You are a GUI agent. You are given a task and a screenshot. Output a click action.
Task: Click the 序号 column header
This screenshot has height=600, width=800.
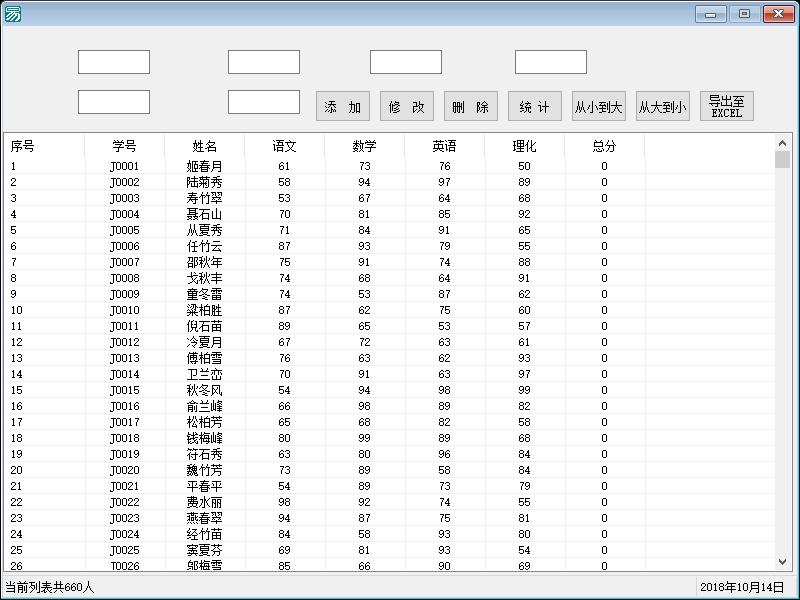point(44,146)
